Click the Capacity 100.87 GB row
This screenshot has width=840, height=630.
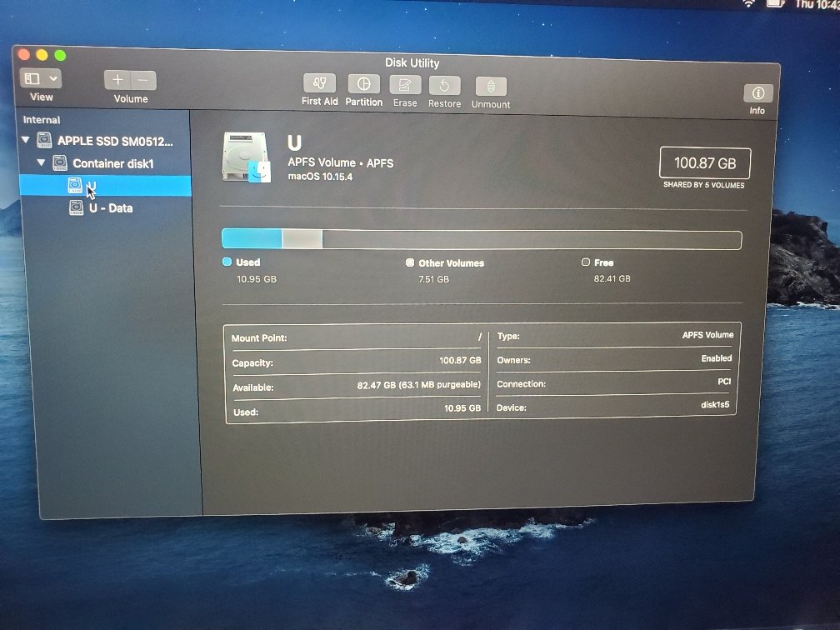357,362
